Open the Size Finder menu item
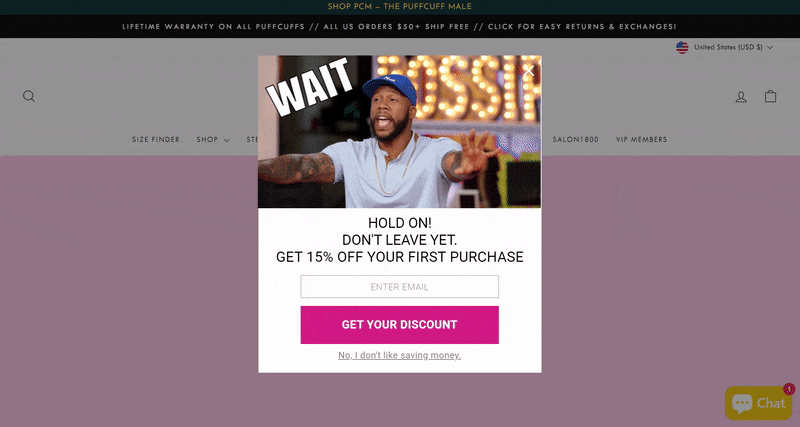This screenshot has width=800, height=427. coord(156,139)
